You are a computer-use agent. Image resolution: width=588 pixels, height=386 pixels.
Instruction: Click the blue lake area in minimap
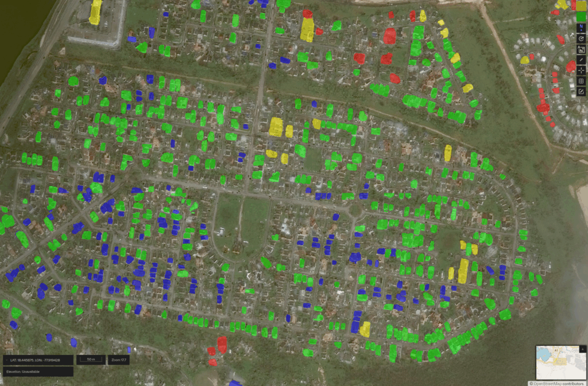pos(544,356)
